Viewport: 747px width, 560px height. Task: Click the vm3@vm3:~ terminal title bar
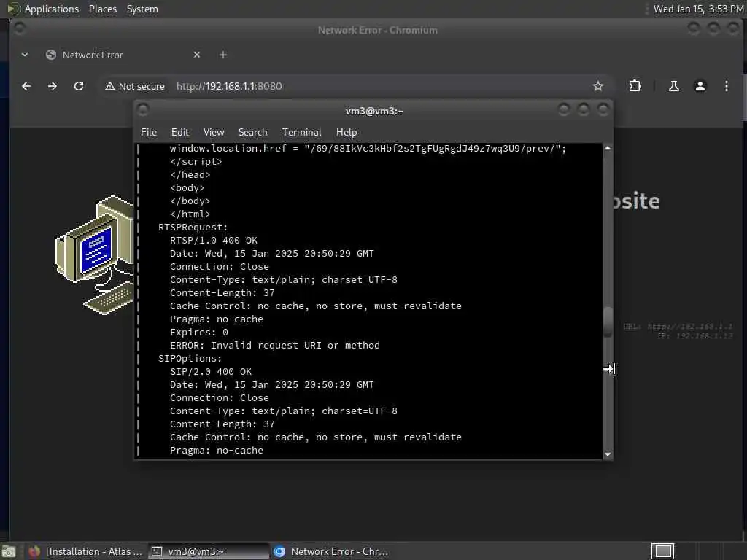click(374, 111)
